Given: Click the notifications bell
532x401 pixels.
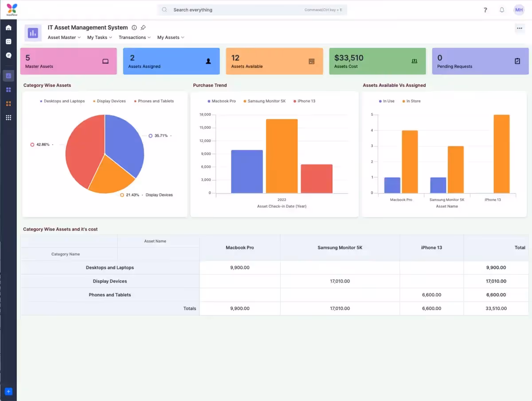Looking at the screenshot, I should tap(502, 9).
